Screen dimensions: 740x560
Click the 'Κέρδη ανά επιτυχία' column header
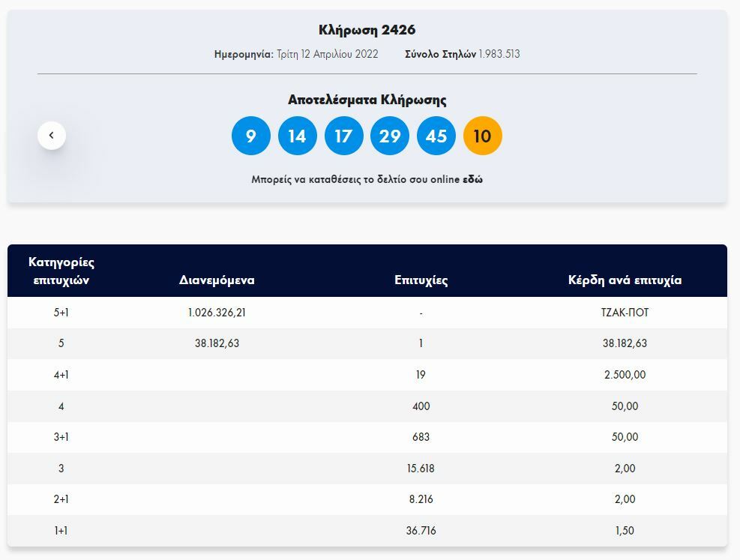click(x=625, y=280)
